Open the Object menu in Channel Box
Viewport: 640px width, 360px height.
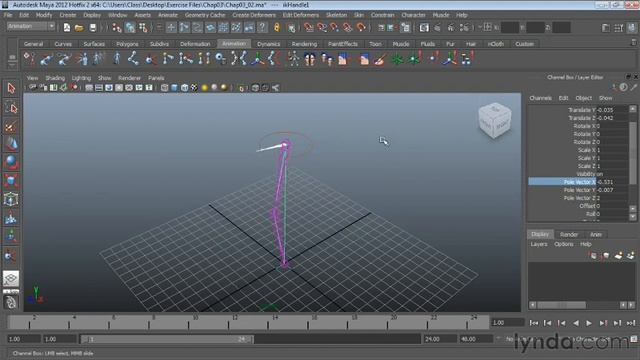pyautogui.click(x=584, y=98)
